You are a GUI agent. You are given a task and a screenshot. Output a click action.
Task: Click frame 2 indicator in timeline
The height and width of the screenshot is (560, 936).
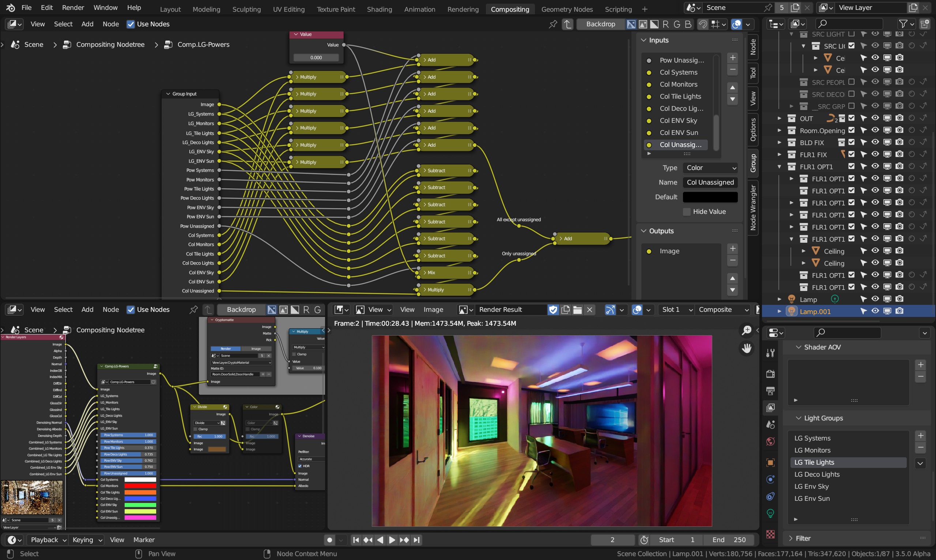point(611,539)
